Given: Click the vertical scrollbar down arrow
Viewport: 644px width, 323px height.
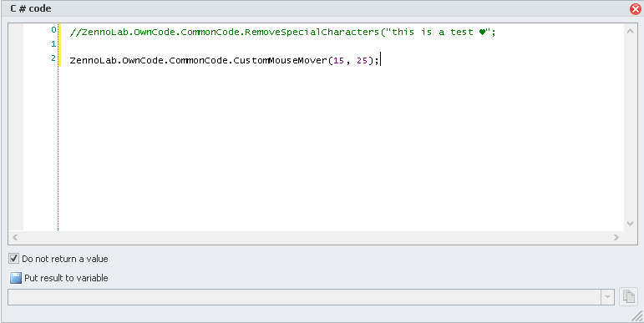Looking at the screenshot, I should (x=630, y=224).
